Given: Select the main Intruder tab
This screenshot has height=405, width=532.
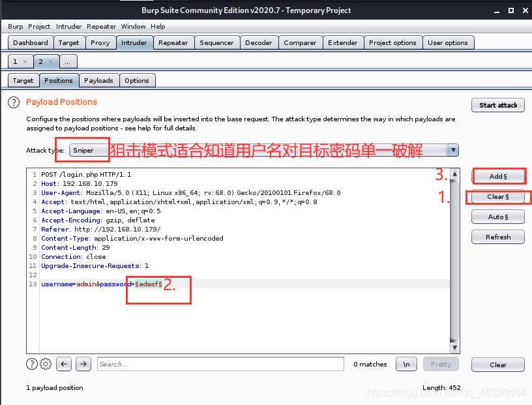Looking at the screenshot, I should point(134,43).
